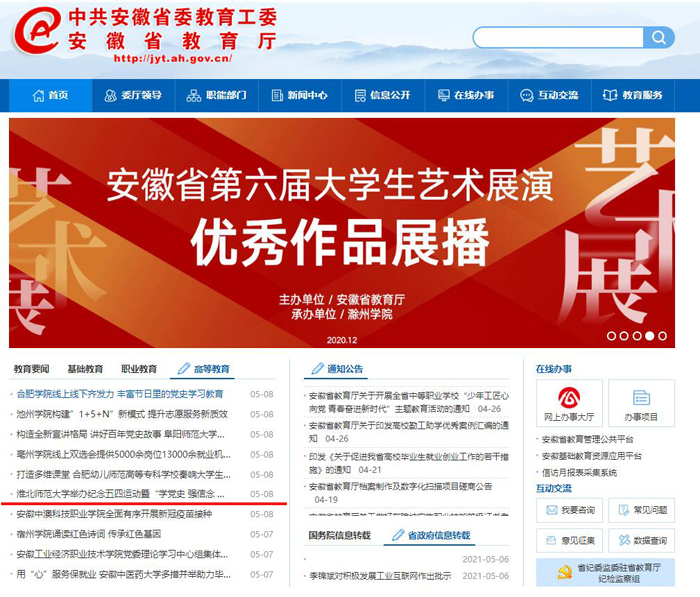This screenshot has width=700, height=597.
Task: Click the magnifier search button
Action: (x=659, y=38)
